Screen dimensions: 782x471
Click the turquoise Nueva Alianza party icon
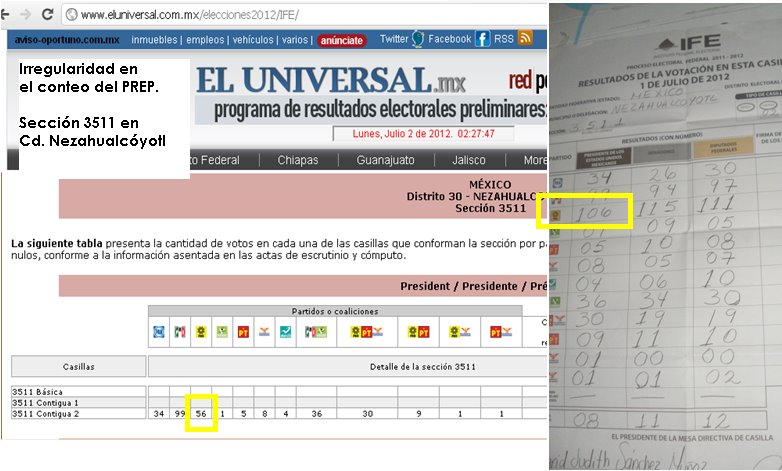pos(285,332)
